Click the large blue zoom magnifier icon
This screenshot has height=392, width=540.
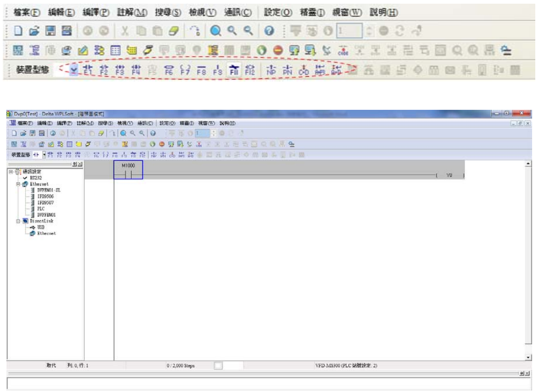(215, 32)
